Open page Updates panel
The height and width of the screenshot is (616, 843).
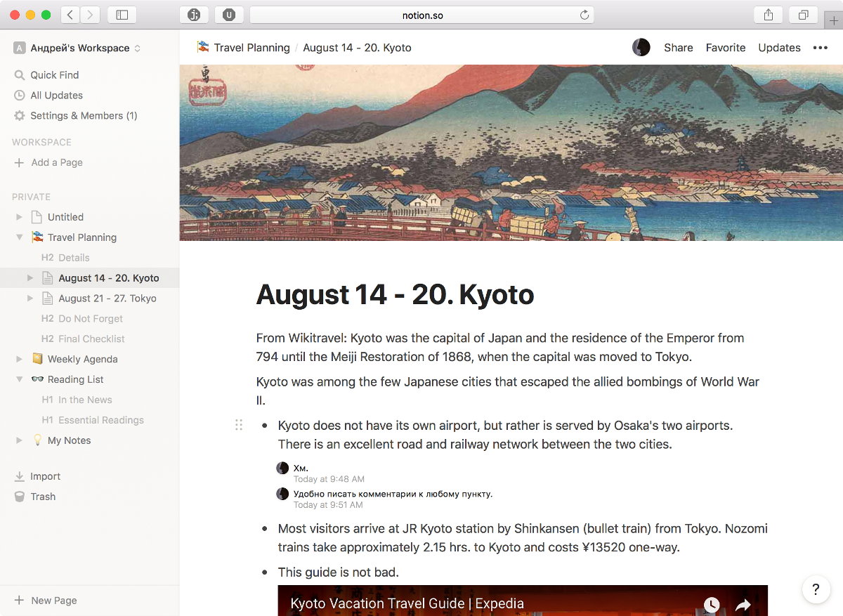tap(779, 48)
